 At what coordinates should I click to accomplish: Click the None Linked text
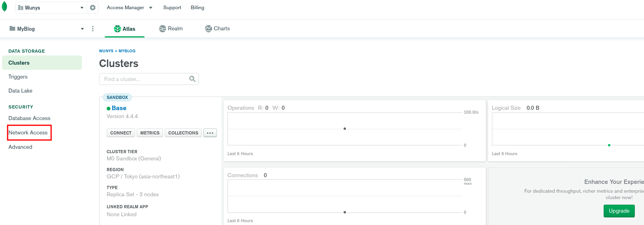(x=121, y=214)
